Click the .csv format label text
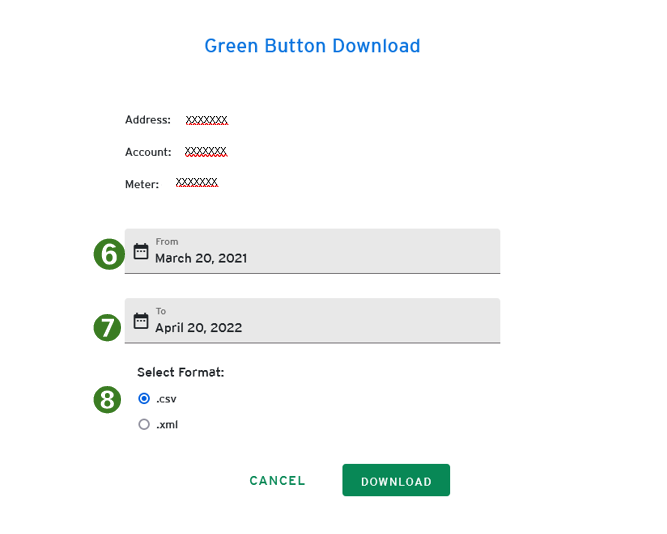This screenshot has width=667, height=534. pyautogui.click(x=167, y=398)
